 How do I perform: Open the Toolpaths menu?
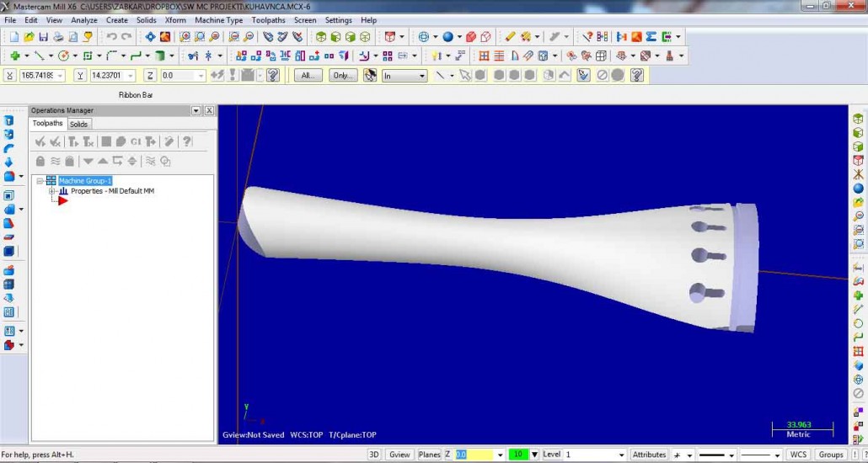point(268,20)
